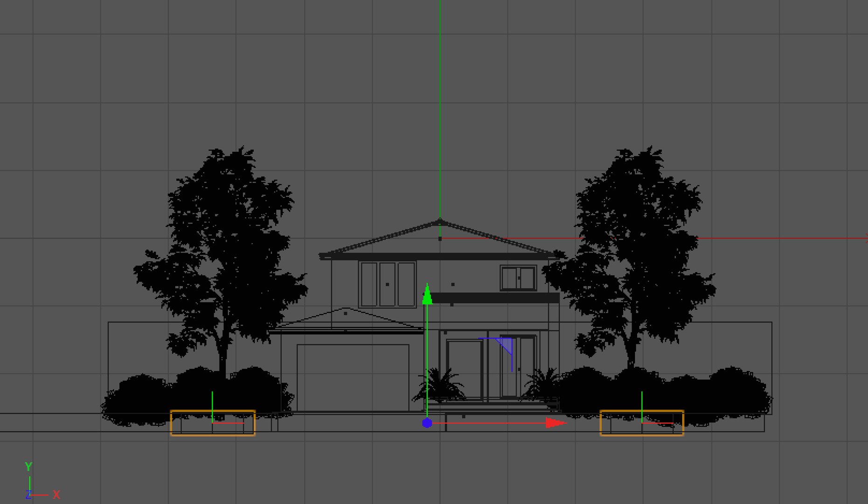Select the small upper-right window

pos(518,278)
